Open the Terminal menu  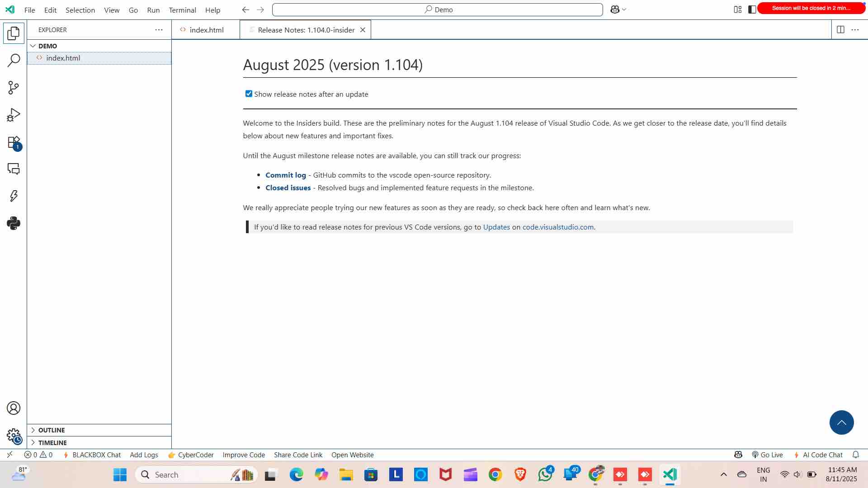[182, 9]
